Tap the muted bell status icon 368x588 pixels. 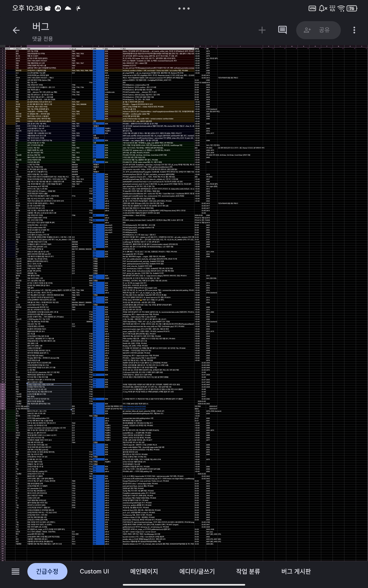tap(323, 8)
